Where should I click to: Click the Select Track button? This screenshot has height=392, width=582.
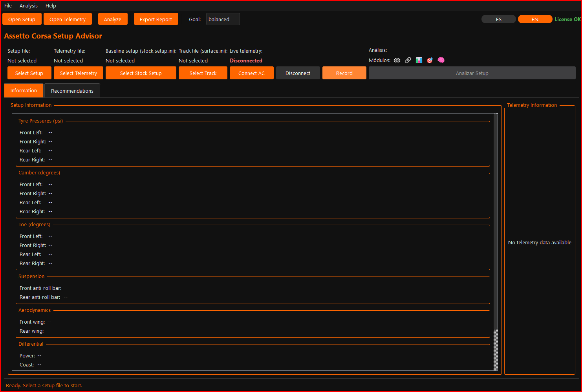click(203, 73)
